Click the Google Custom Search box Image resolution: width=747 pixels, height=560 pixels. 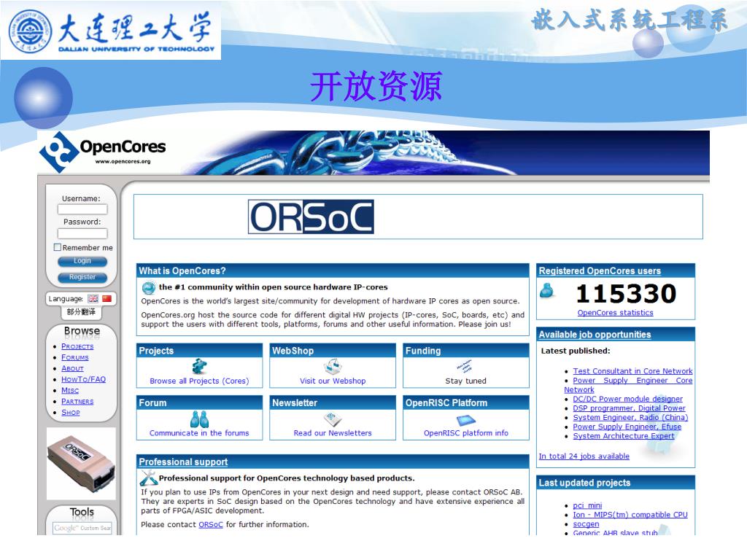(x=82, y=528)
